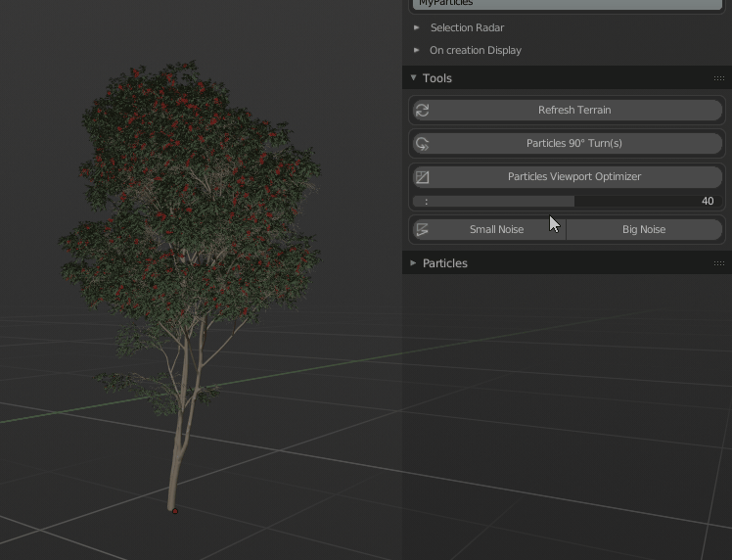The width and height of the screenshot is (732, 560).
Task: Click the MyParticles name field
Action: (568, 4)
